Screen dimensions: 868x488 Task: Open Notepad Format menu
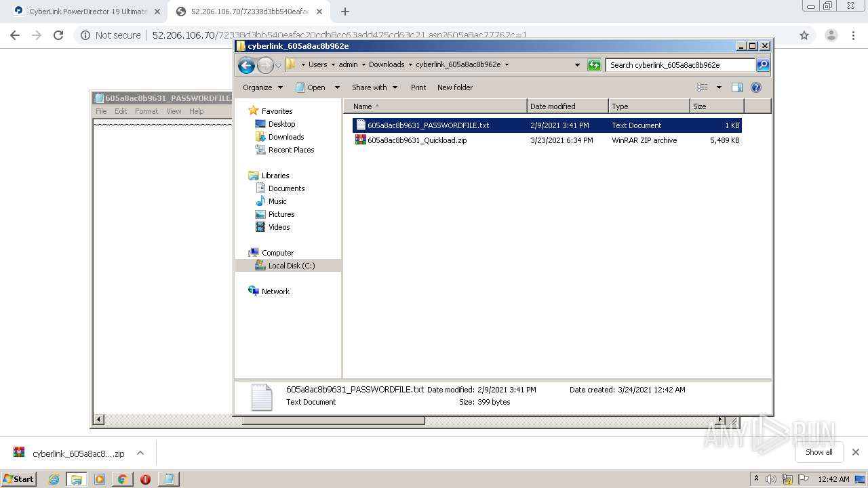146,111
